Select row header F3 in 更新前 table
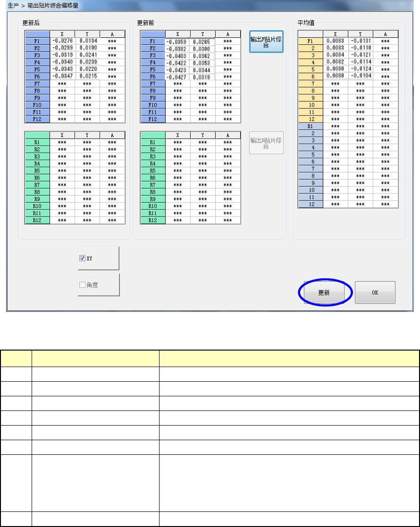 pos(153,56)
